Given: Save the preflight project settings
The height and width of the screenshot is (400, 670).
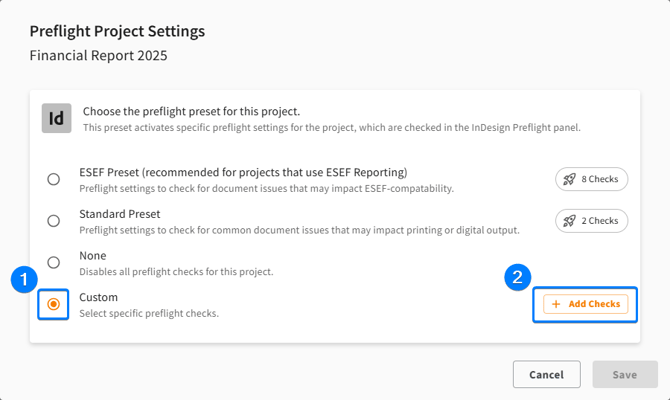Looking at the screenshot, I should (x=625, y=374).
